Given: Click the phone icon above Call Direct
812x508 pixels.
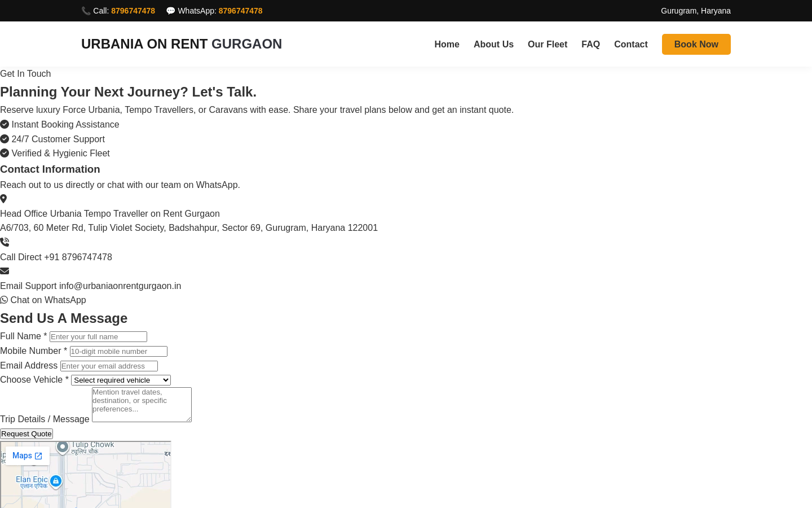Looking at the screenshot, I should point(5,242).
